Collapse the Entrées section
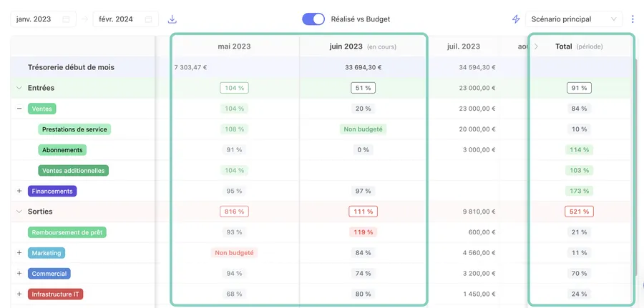 coord(19,88)
